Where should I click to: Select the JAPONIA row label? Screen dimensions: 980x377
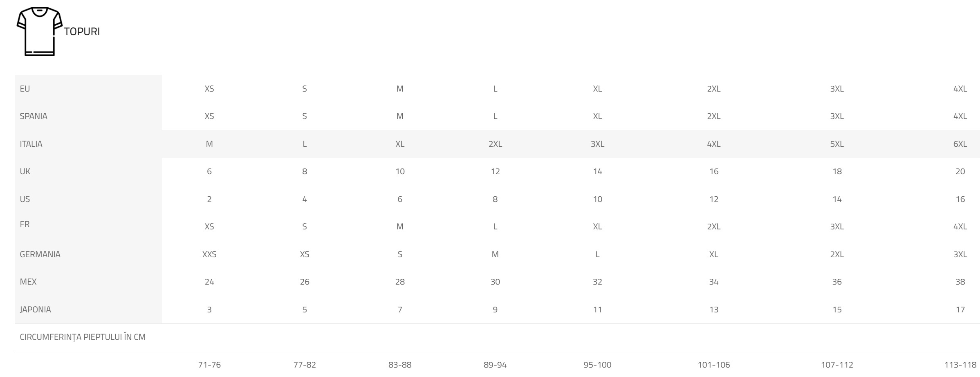click(x=36, y=310)
